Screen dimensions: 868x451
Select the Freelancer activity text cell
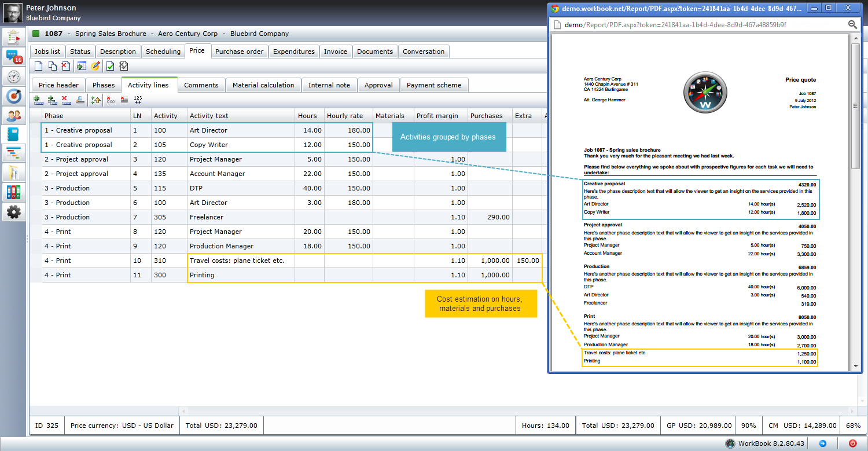[241, 217]
